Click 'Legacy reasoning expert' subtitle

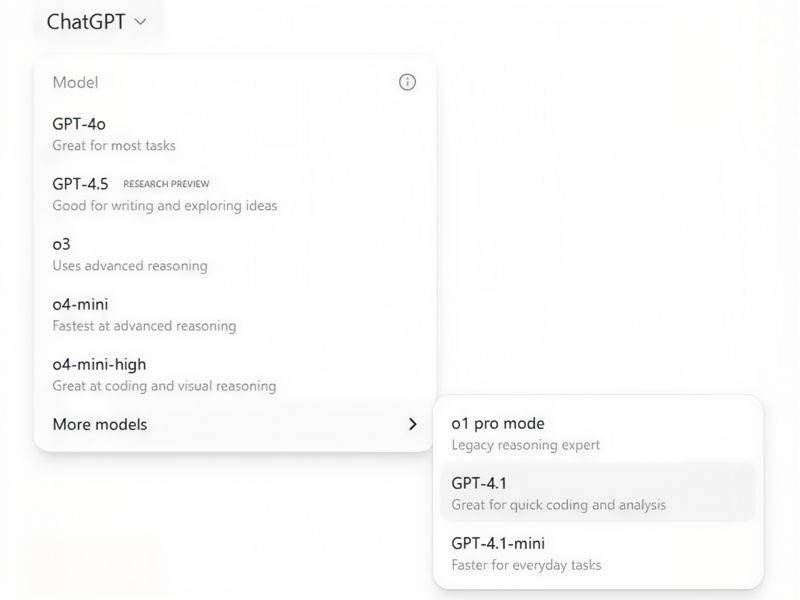(526, 445)
